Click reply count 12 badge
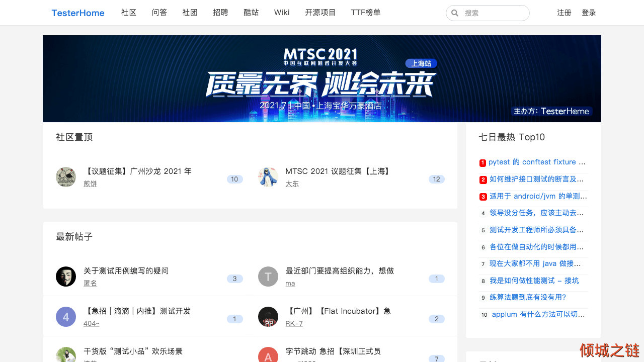Screen dimensions: 644x362 point(437,179)
